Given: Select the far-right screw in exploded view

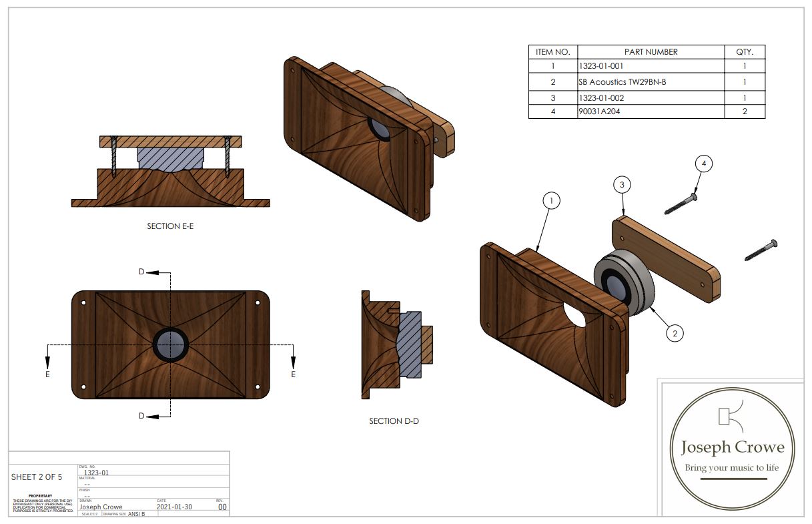Looking at the screenshot, I should point(761,250).
